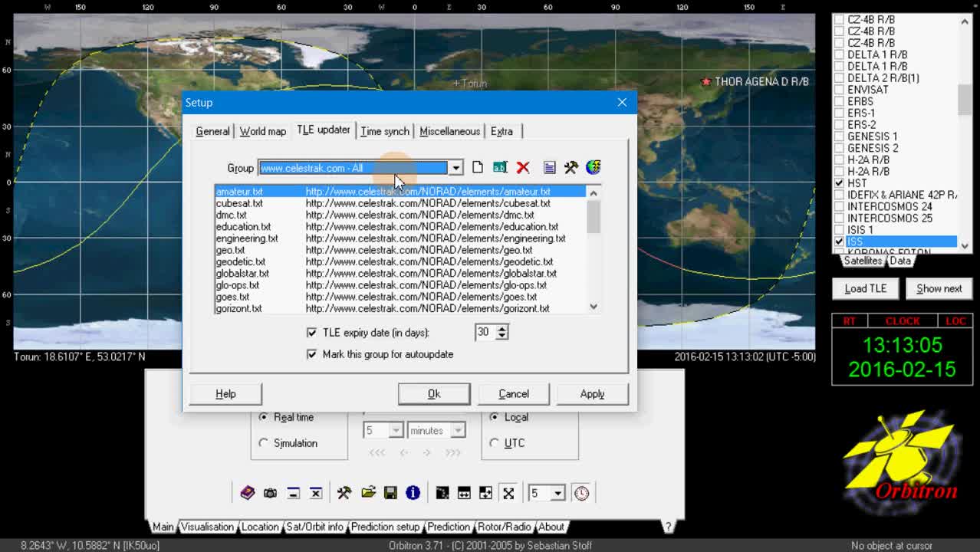Click the Ok button

point(434,394)
